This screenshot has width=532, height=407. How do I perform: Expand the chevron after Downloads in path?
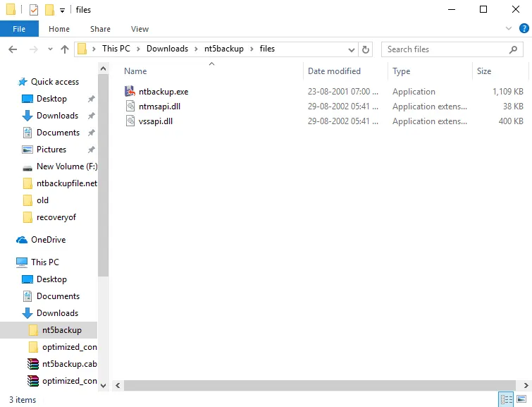pos(196,49)
